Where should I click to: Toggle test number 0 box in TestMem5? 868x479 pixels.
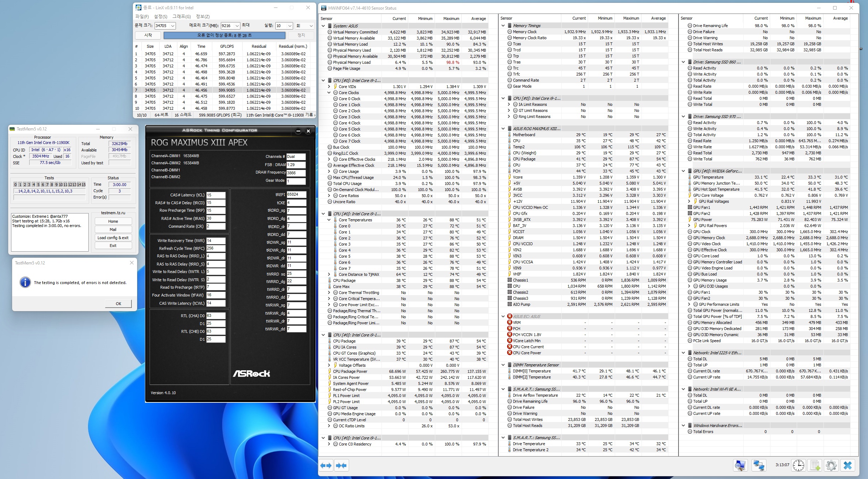[x=15, y=185]
